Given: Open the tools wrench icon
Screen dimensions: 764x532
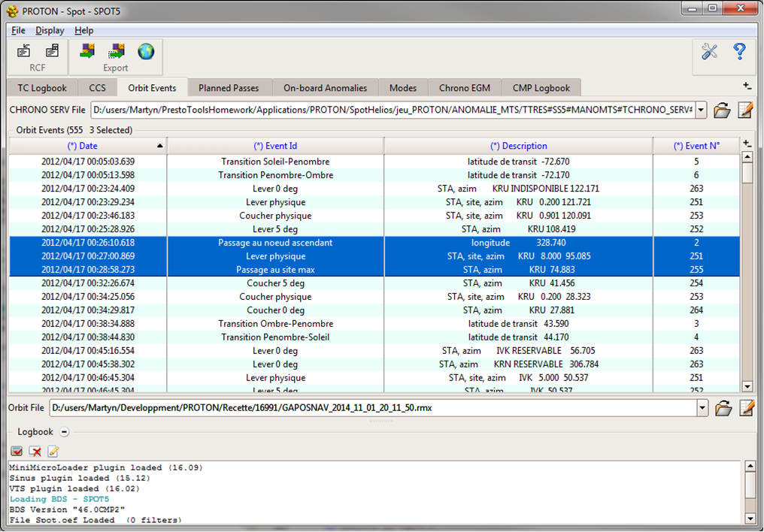Looking at the screenshot, I should 708,51.
